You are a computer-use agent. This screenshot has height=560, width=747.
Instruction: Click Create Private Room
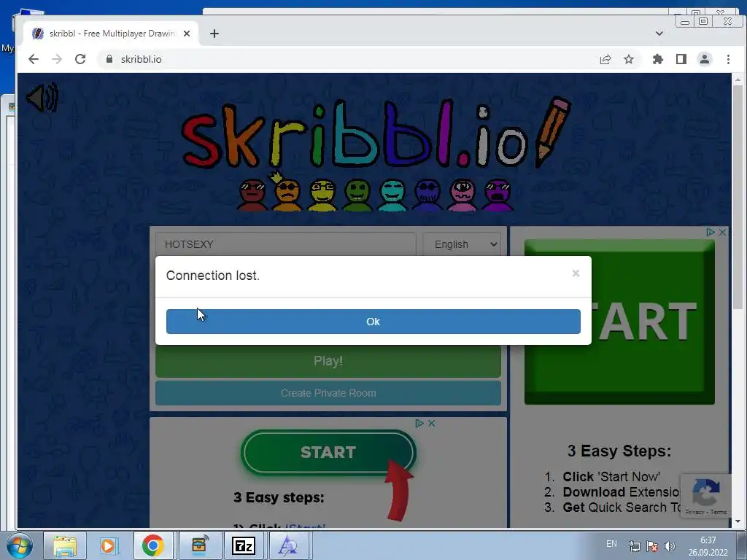pos(328,393)
